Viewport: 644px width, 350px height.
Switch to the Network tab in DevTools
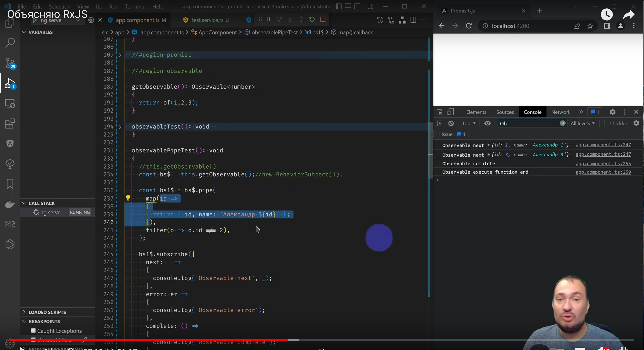pos(560,112)
